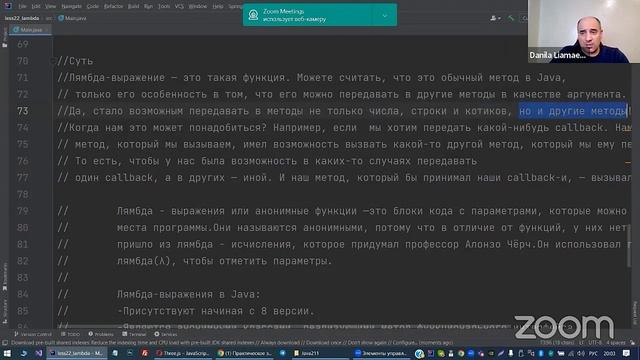Open the VCS menu
Screen dimensions: 640x360
point(179,6)
